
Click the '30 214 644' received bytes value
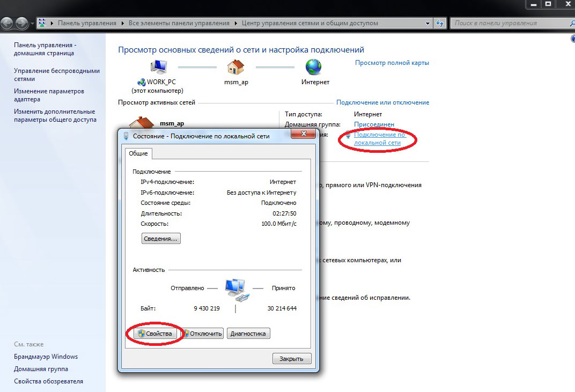(282, 308)
